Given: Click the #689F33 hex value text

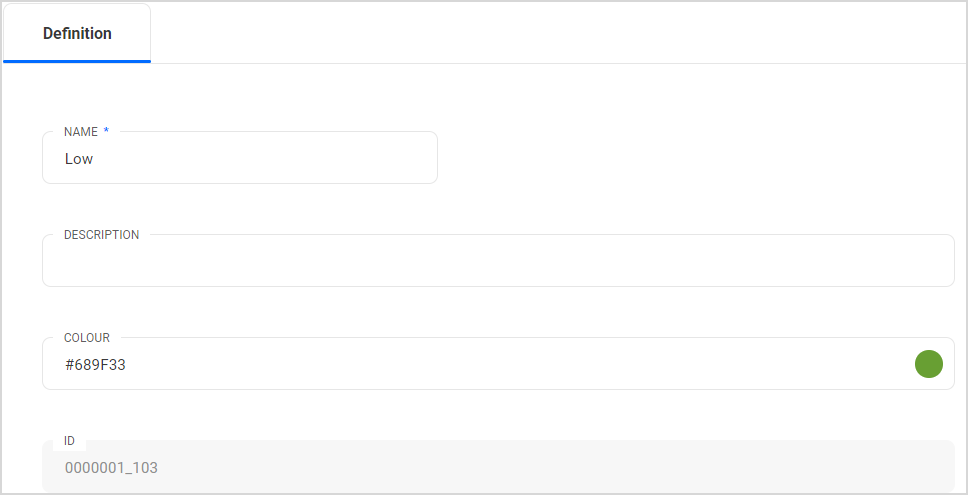Looking at the screenshot, I should click(x=96, y=365).
